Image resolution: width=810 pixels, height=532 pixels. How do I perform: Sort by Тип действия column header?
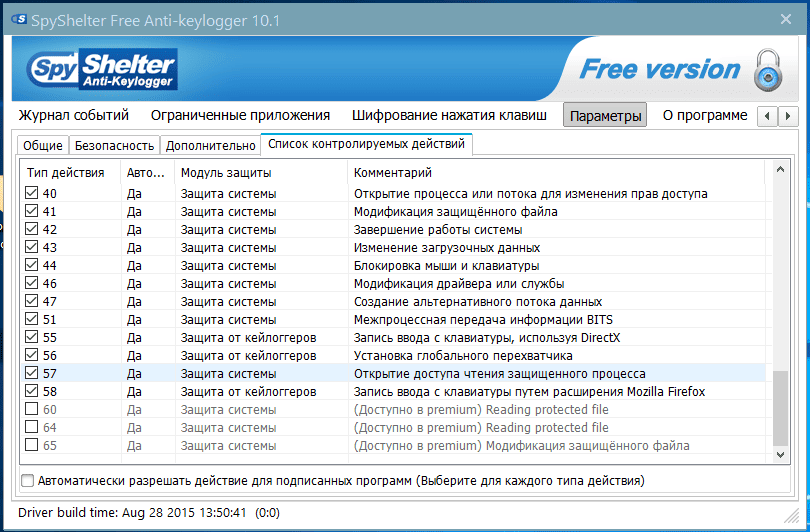click(70, 173)
